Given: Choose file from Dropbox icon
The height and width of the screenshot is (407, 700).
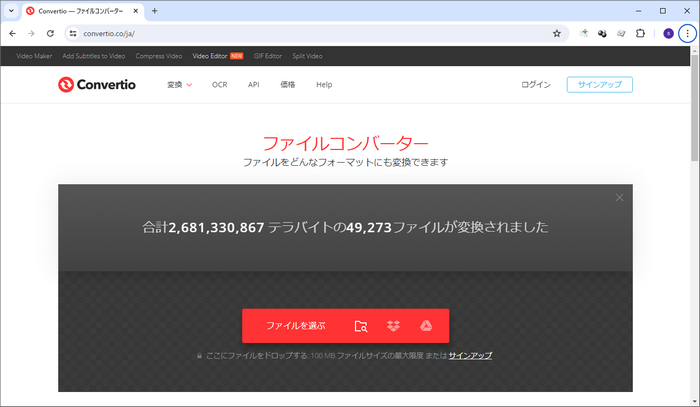Looking at the screenshot, I should coord(393,326).
